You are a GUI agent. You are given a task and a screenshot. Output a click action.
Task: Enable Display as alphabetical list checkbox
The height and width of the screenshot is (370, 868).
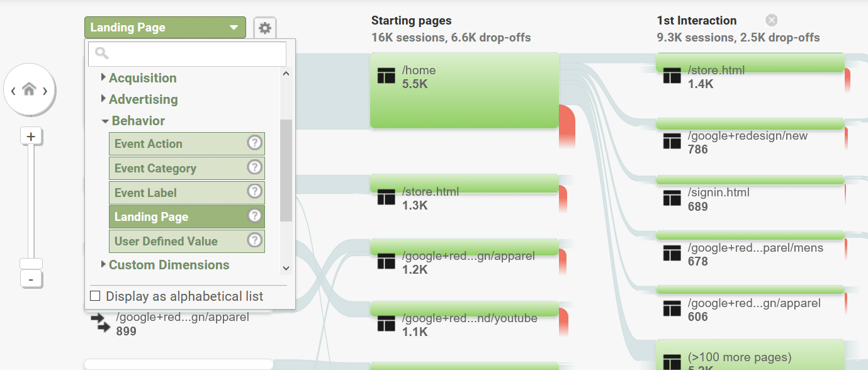point(95,296)
